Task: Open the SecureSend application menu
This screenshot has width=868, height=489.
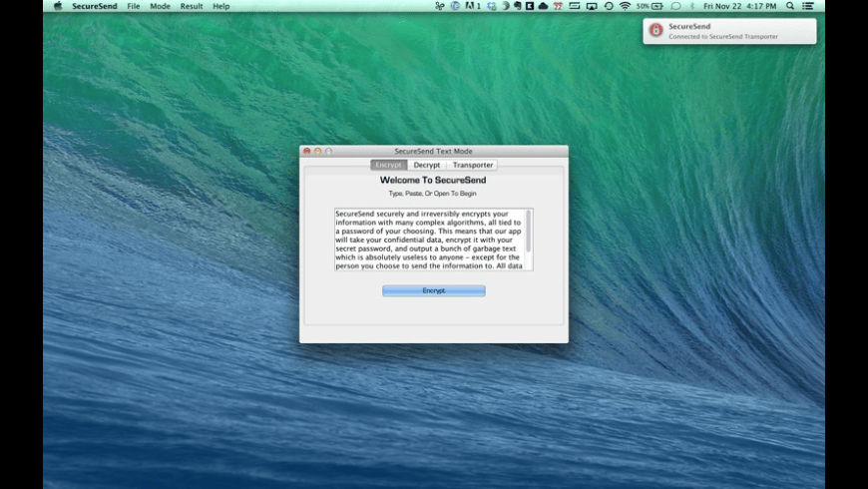Action: pos(94,6)
